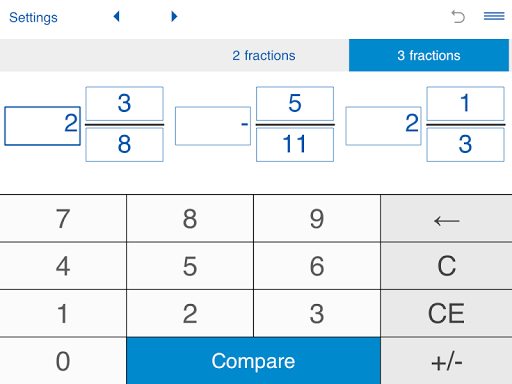Viewport: 512px width, 384px height.
Task: Select second fraction's whole number field with minus
Action: click(213, 126)
